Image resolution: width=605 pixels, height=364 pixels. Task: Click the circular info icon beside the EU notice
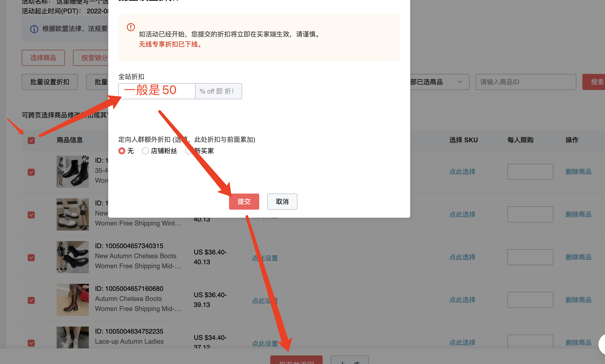coord(34,29)
